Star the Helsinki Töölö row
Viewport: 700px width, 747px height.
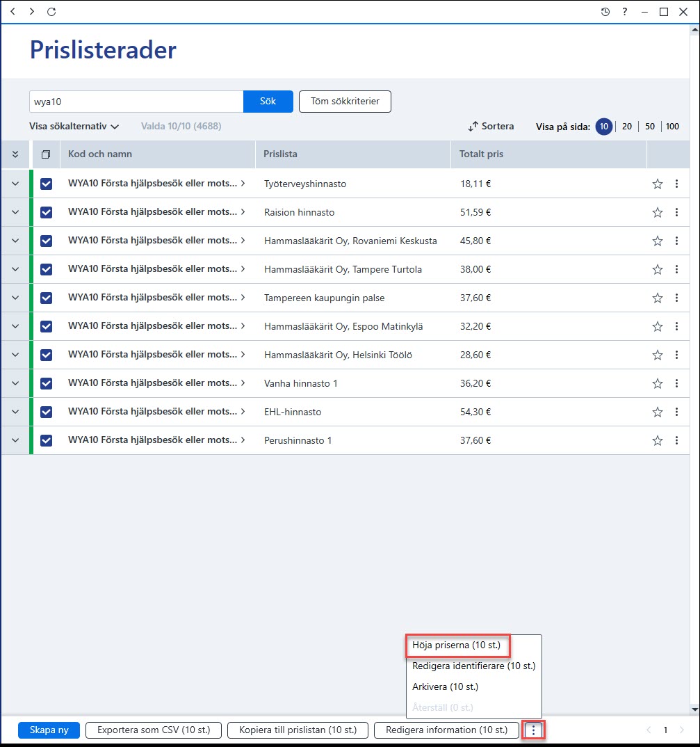(x=658, y=355)
